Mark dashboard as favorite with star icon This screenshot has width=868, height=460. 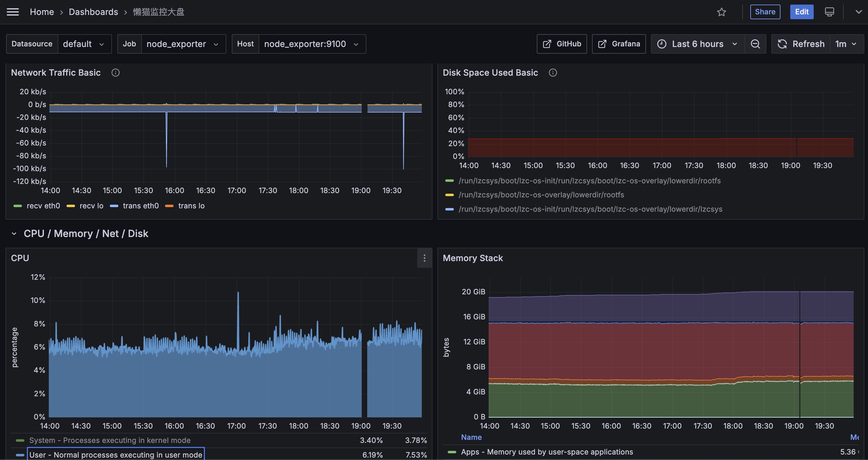click(x=721, y=12)
